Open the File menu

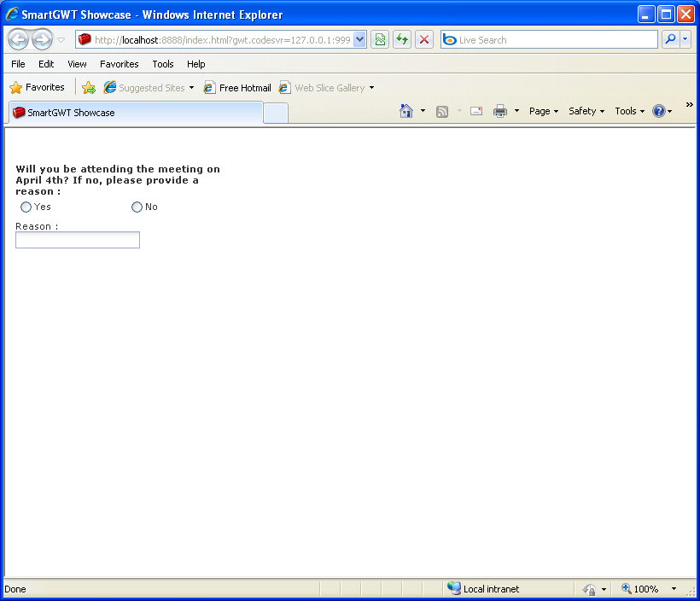18,64
